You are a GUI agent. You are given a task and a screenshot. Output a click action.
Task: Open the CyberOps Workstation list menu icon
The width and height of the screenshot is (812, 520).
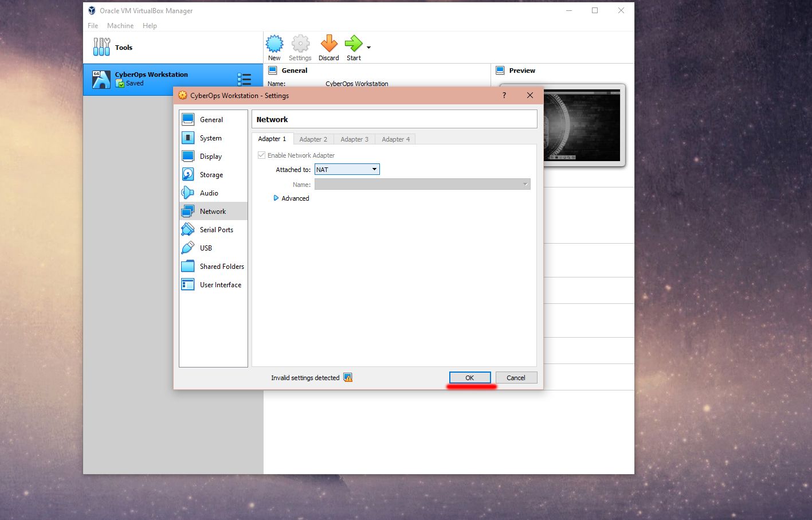pyautogui.click(x=244, y=79)
